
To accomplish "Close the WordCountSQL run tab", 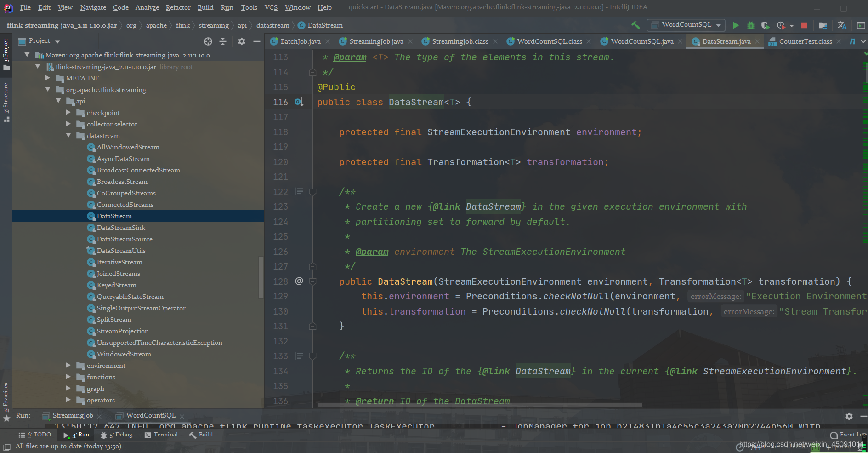I will tap(182, 416).
